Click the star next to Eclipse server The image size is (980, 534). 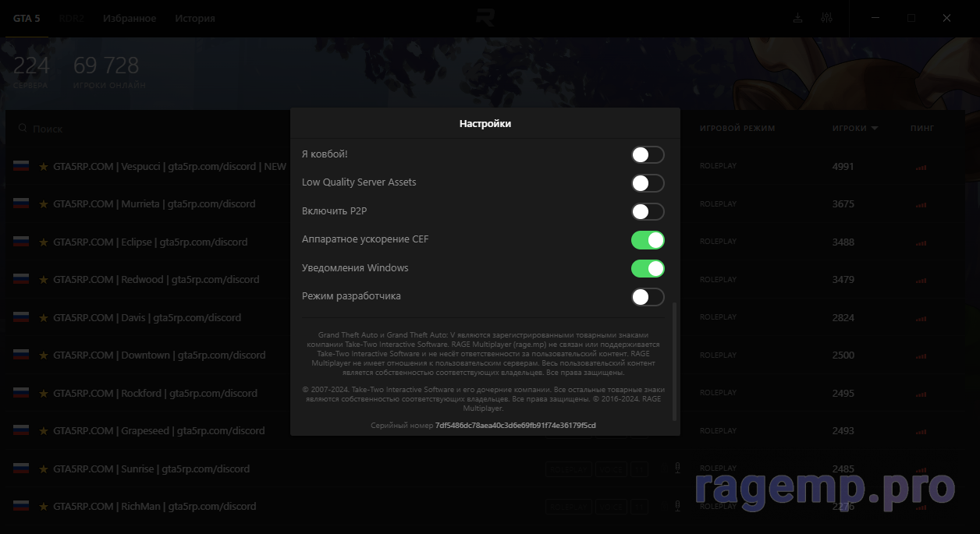(44, 242)
